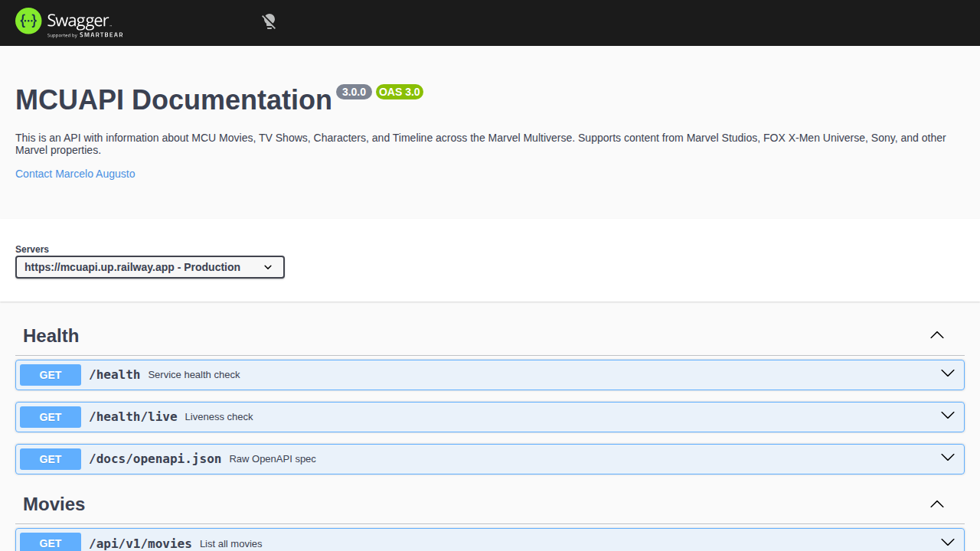This screenshot has width=980, height=551.
Task: Click 'Raw OpenAPI spec' description
Action: coord(273,459)
